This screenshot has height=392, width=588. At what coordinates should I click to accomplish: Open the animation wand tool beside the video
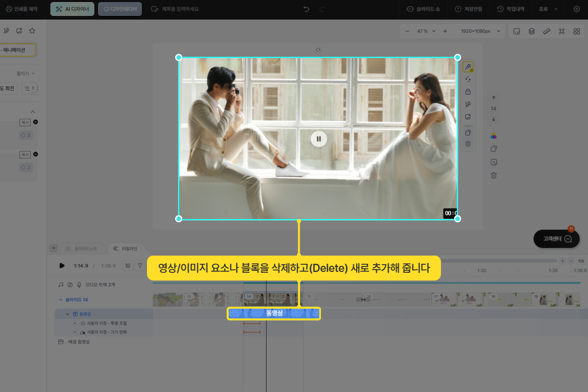click(x=468, y=67)
